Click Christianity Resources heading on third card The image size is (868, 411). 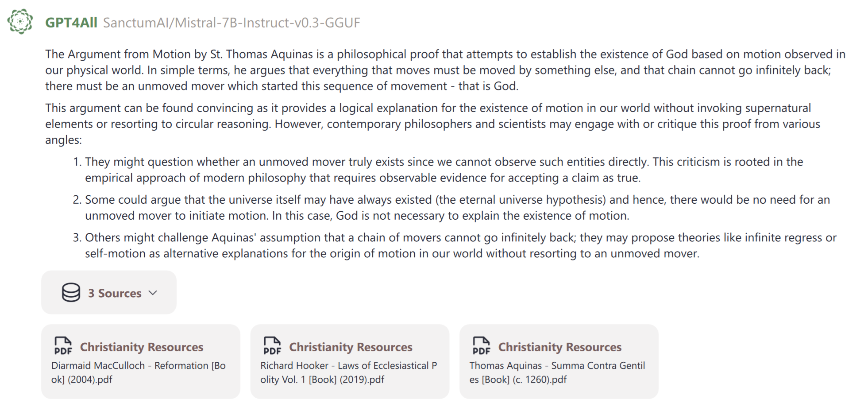560,347
